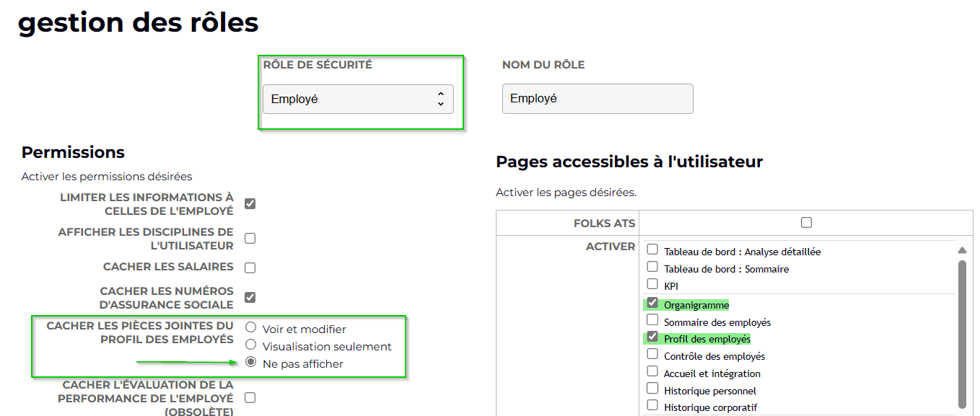Check Sommaire des employés page
Viewport: 980px width, 416px height.
click(x=652, y=320)
